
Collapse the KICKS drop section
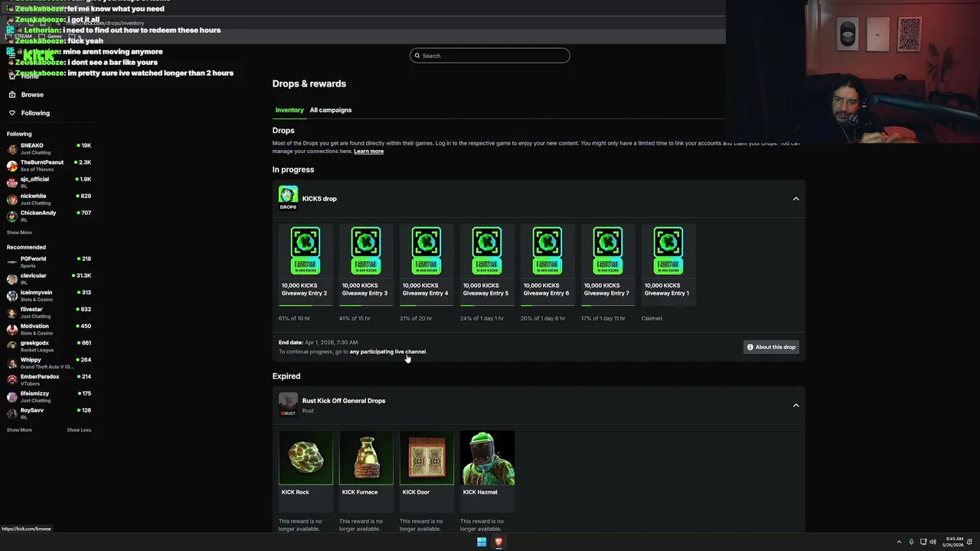pos(795,199)
